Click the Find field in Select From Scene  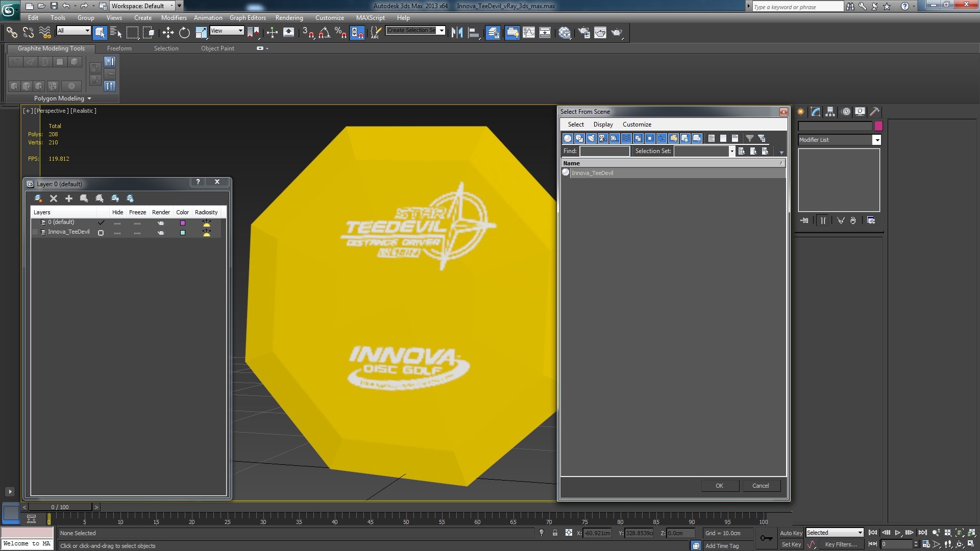pos(604,151)
